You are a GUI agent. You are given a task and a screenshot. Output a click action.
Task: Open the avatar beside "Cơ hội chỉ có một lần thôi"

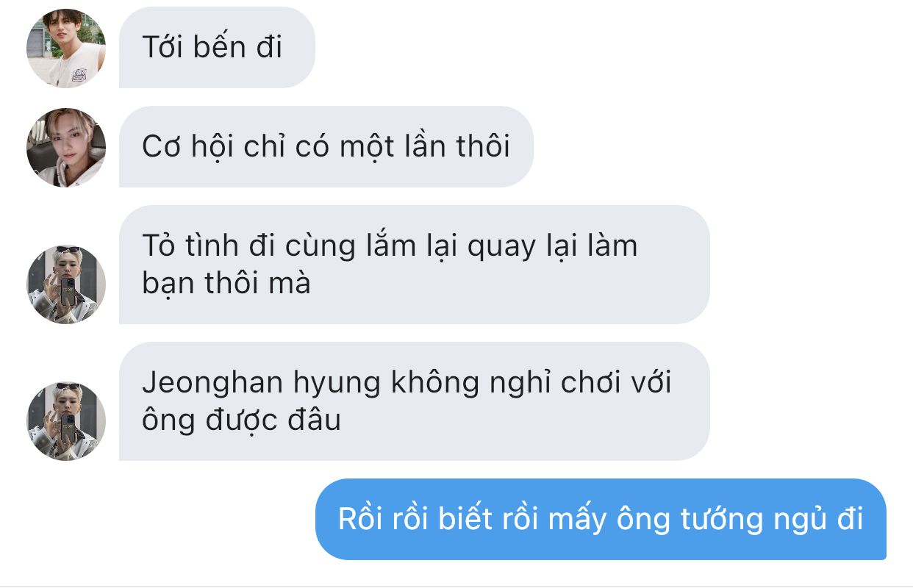click(x=66, y=148)
